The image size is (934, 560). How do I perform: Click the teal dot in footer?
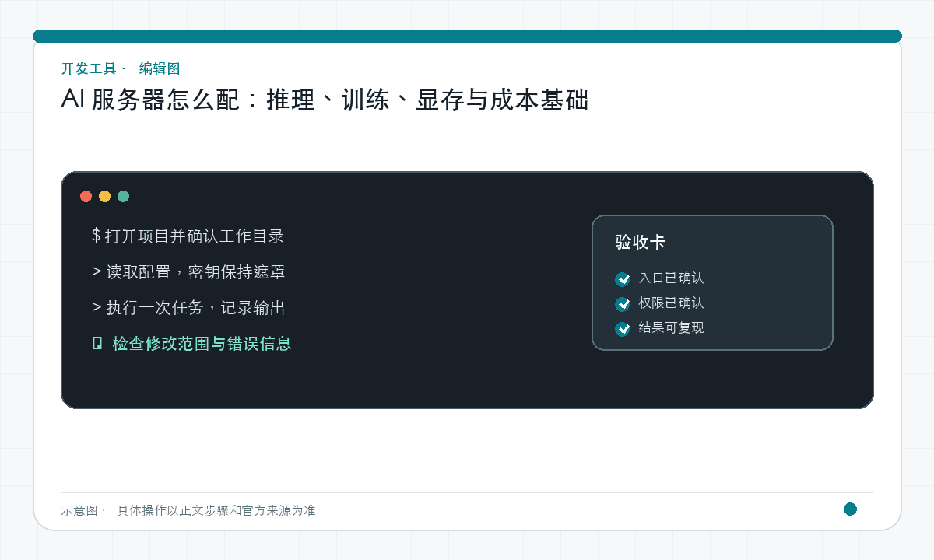(x=850, y=509)
